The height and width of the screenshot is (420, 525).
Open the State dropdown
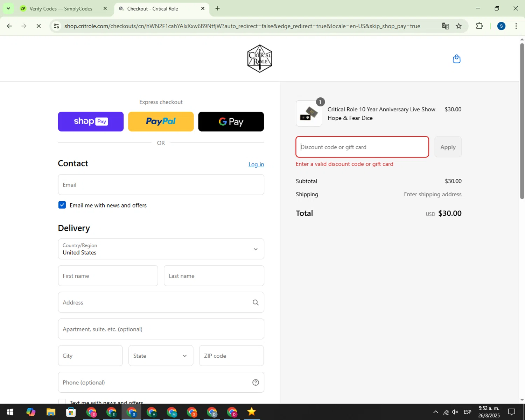point(161,356)
